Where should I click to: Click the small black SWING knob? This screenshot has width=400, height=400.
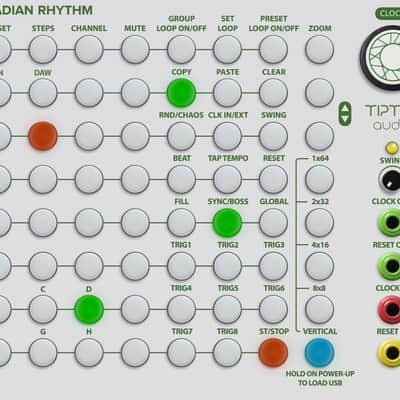tap(389, 179)
